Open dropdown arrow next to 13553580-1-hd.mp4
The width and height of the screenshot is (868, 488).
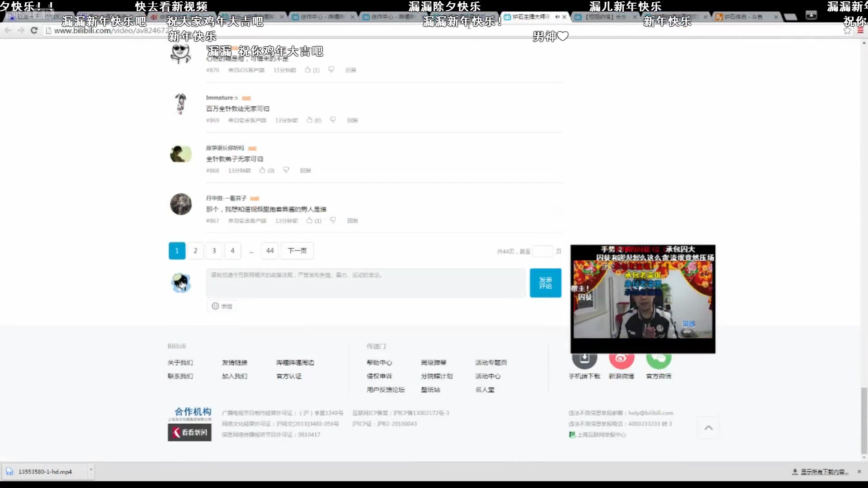91,470
